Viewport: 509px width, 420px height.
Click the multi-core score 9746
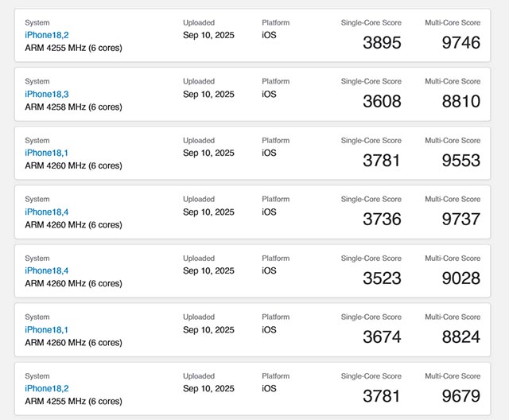coord(461,43)
